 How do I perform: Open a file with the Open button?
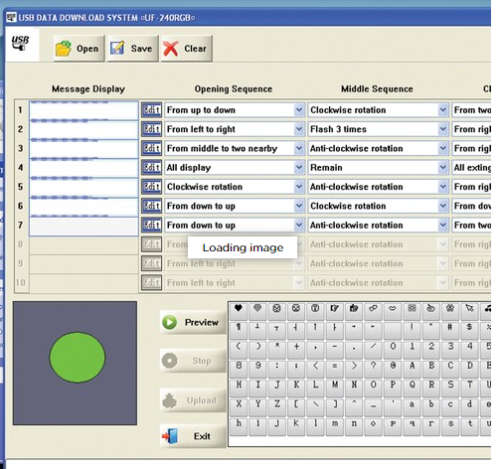(79, 49)
